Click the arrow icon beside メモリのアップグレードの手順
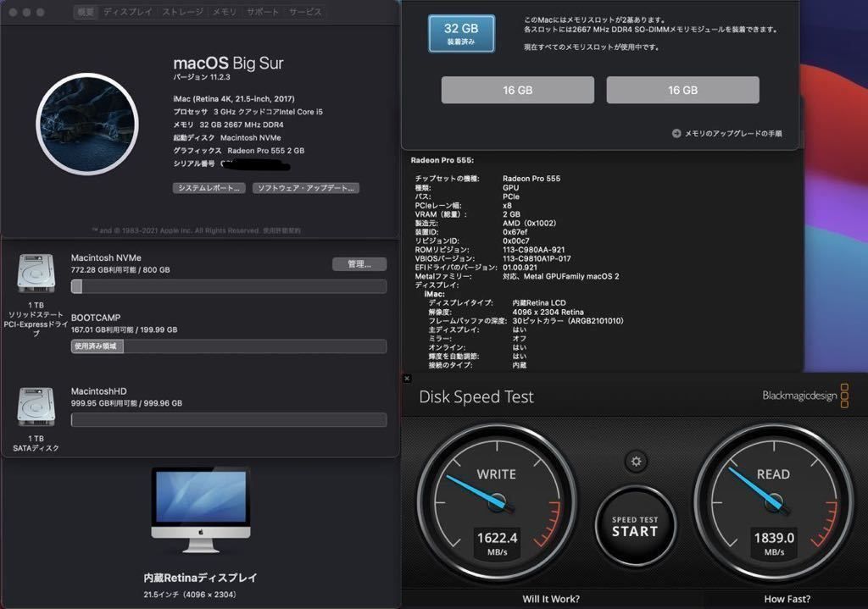The width and height of the screenshot is (868, 609). point(676,133)
